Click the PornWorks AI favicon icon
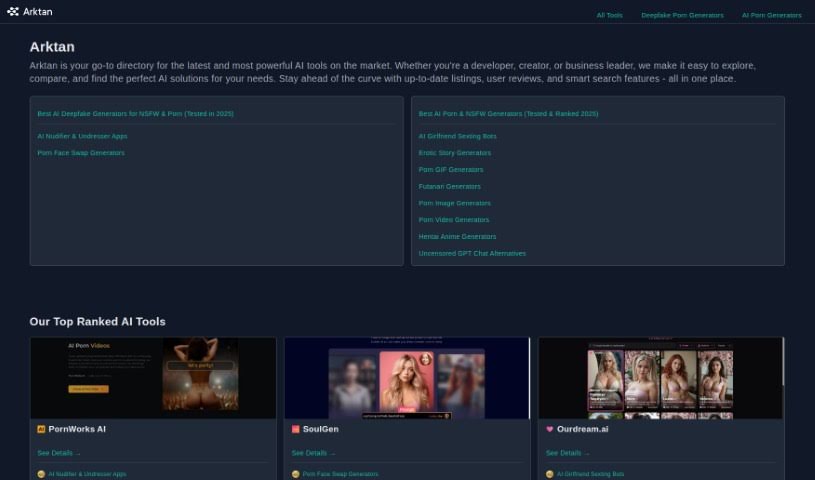Viewport: 815px width, 480px height. pos(42,429)
